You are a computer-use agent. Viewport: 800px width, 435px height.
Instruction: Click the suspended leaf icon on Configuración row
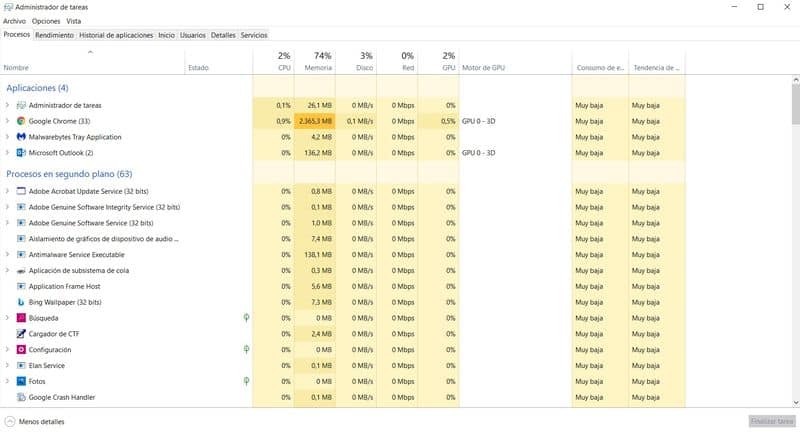click(x=246, y=350)
